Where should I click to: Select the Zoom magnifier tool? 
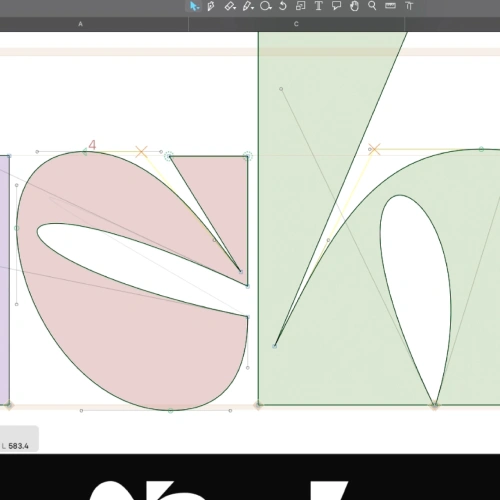372,6
